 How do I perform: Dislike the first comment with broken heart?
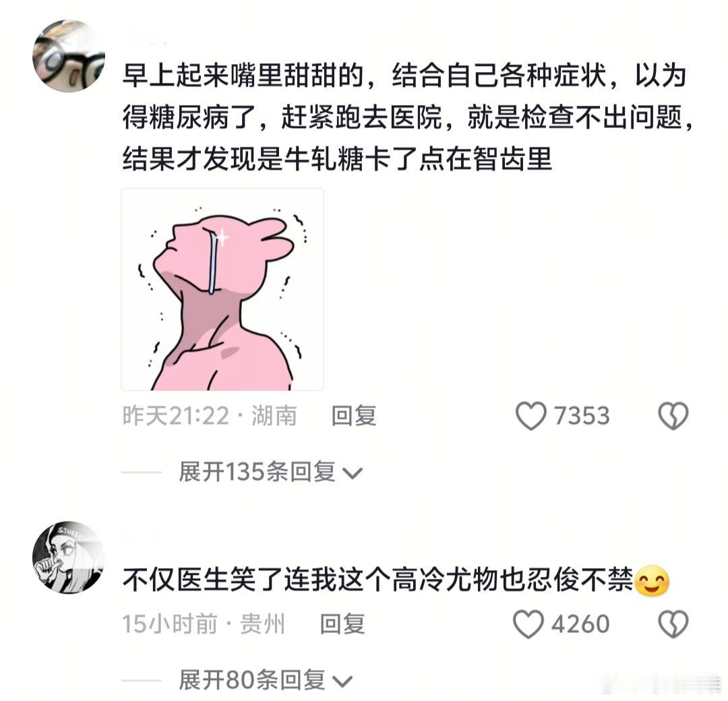673,416
